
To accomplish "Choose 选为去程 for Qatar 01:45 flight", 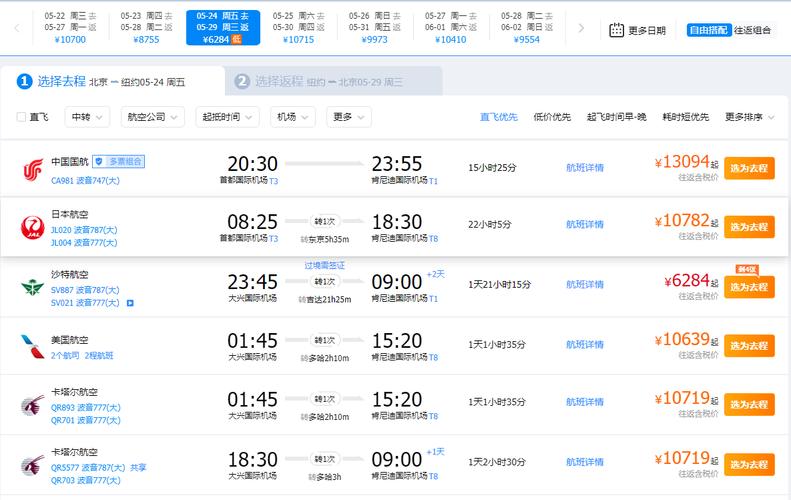I will (x=749, y=405).
